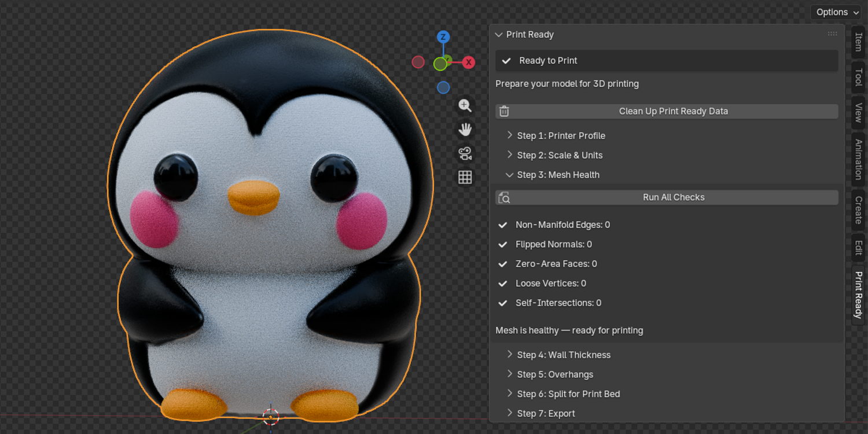
Task: Activate the pan hand viewport icon
Action: pos(465,129)
